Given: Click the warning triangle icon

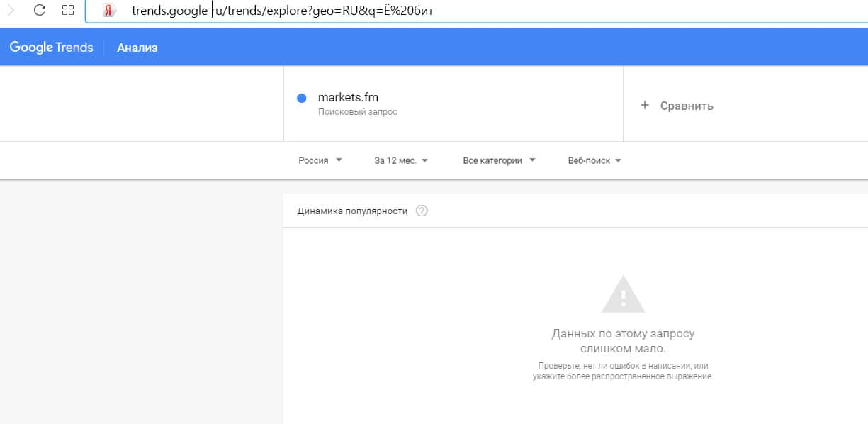Looking at the screenshot, I should (623, 295).
